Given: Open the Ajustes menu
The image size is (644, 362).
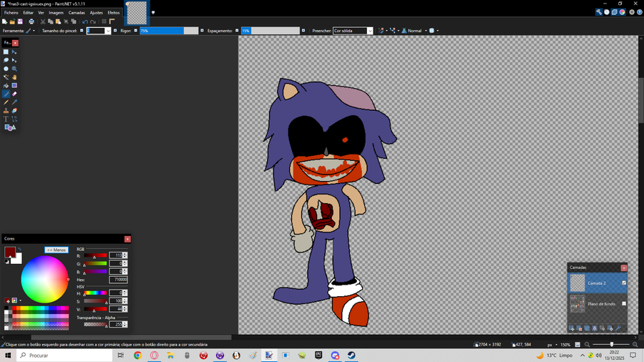Looking at the screenshot, I should pyautogui.click(x=97, y=13).
